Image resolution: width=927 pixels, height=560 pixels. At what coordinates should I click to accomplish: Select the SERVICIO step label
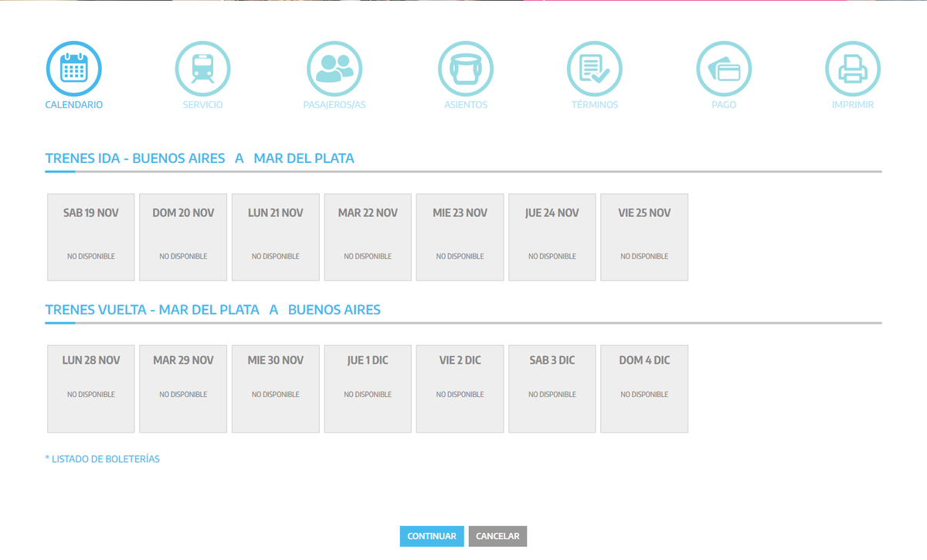(203, 105)
